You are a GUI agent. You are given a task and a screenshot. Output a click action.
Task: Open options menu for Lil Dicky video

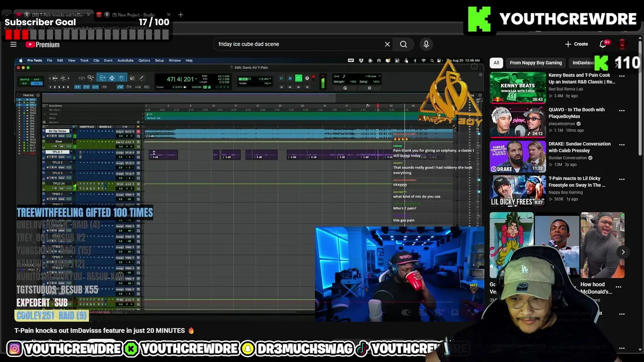(622, 178)
